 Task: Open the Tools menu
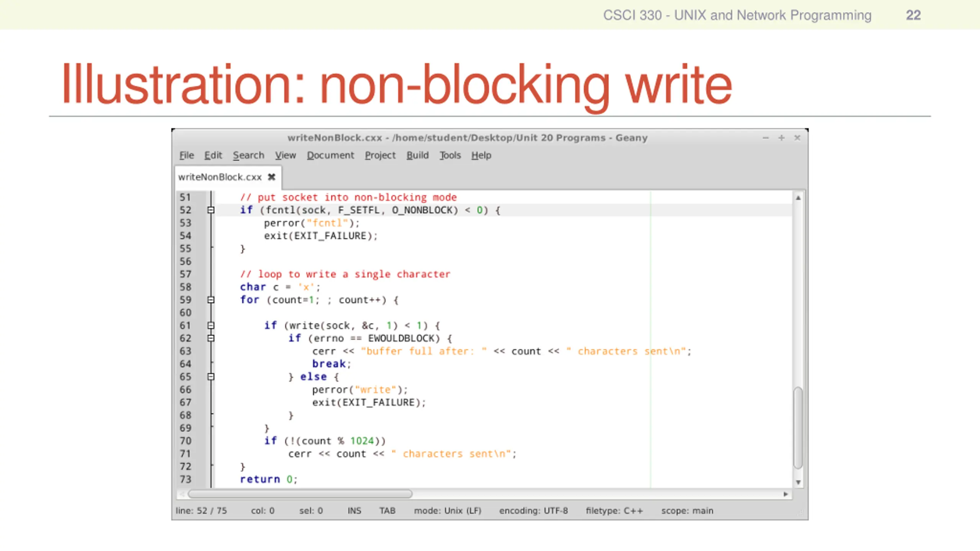(x=450, y=155)
